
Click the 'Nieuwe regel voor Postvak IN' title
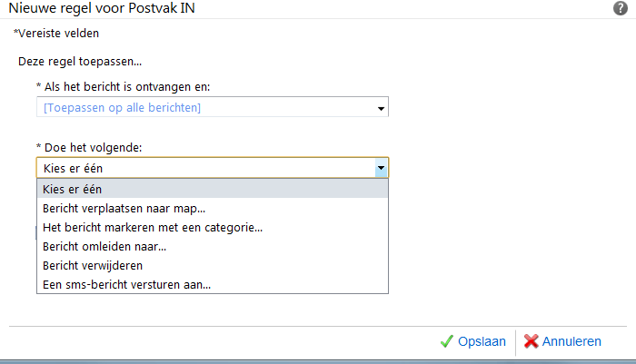(x=102, y=8)
